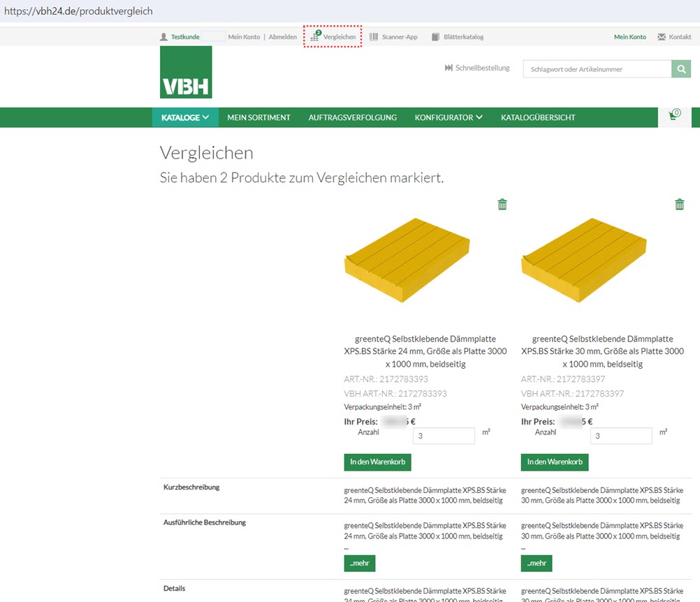Click the Ihr Preis label of the 24 mm product
The width and height of the screenshot is (700, 602).
pos(360,421)
